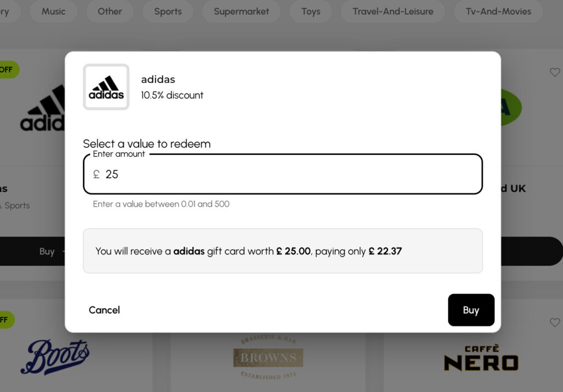Click the adidas logo in the dialog
Screen dimensions: 563x392
click(106, 87)
